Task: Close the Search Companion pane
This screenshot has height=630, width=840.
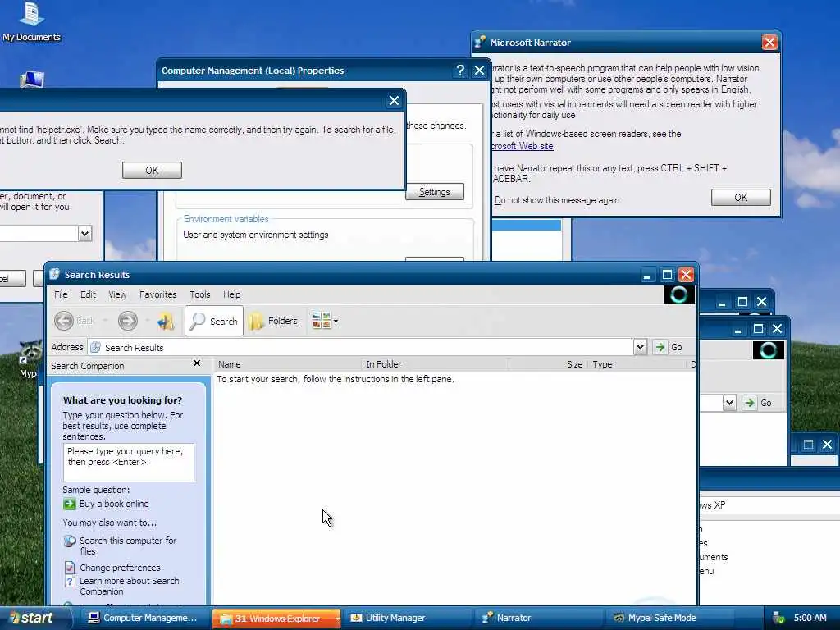Action: pyautogui.click(x=197, y=363)
